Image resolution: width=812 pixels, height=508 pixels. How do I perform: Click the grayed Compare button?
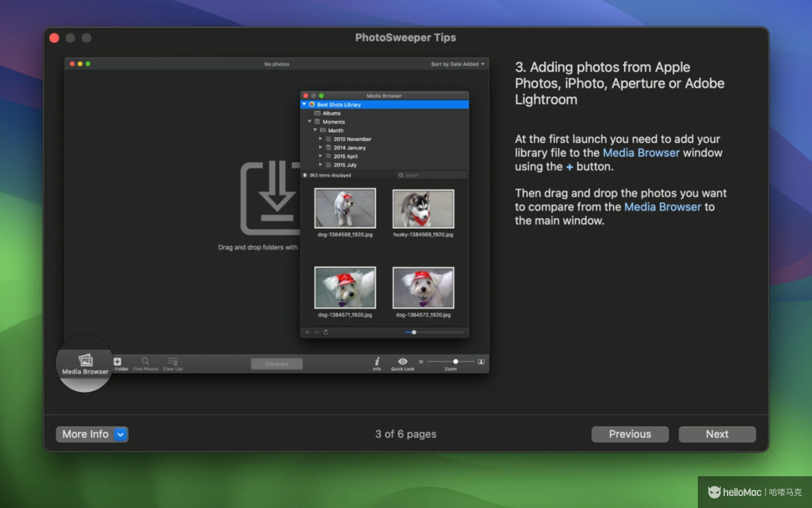[x=277, y=364]
